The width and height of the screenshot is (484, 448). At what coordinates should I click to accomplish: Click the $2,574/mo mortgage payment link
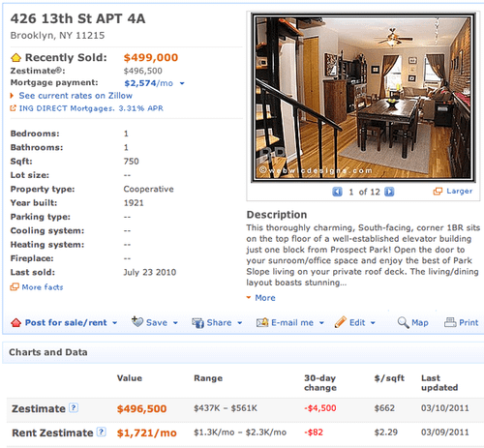149,83
